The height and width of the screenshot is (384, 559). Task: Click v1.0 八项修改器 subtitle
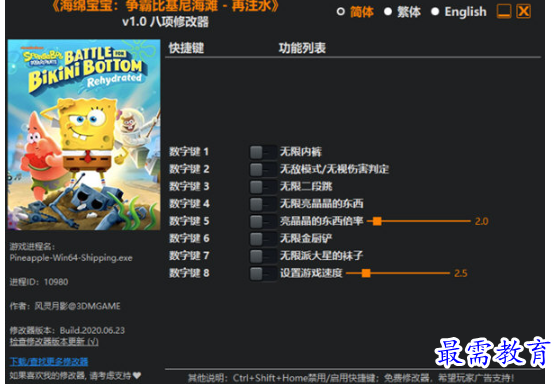point(165,22)
